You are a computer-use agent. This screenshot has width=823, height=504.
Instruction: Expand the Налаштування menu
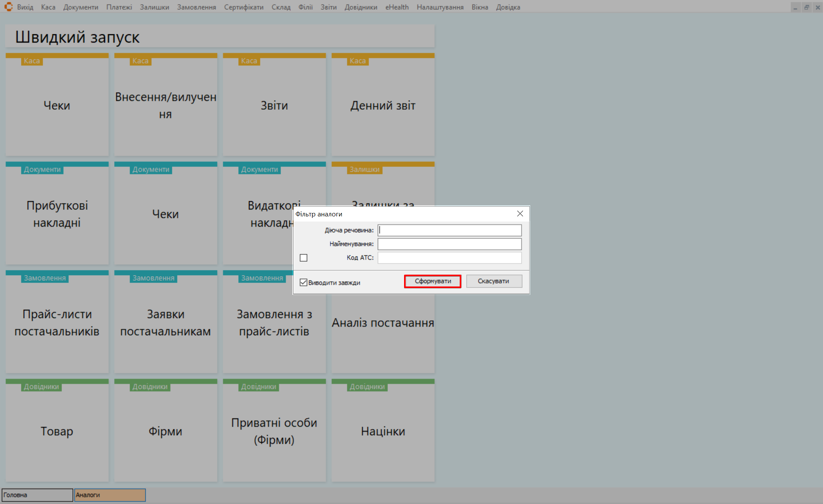click(x=440, y=7)
